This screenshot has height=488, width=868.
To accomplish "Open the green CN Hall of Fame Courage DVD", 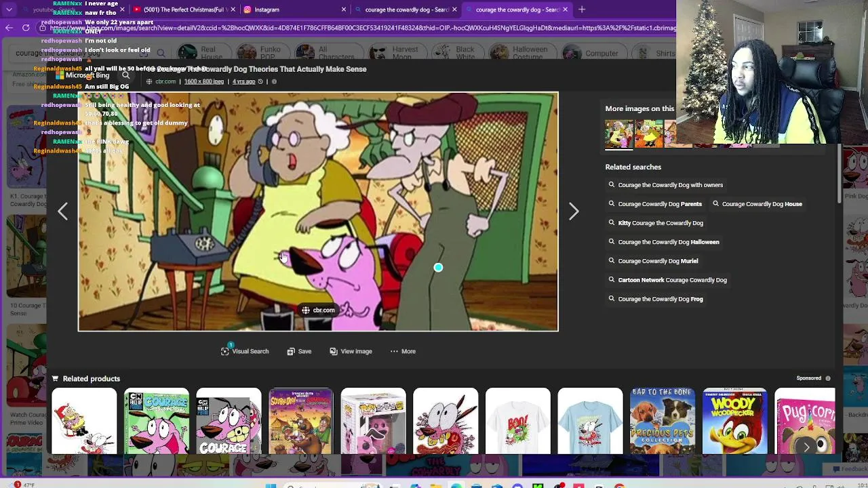I will point(157,421).
